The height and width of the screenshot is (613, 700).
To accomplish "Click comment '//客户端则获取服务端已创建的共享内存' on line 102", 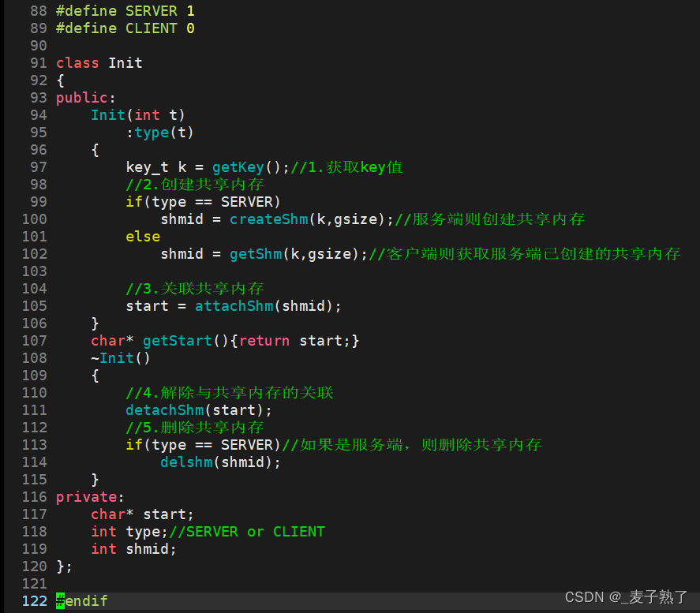I will (x=525, y=254).
